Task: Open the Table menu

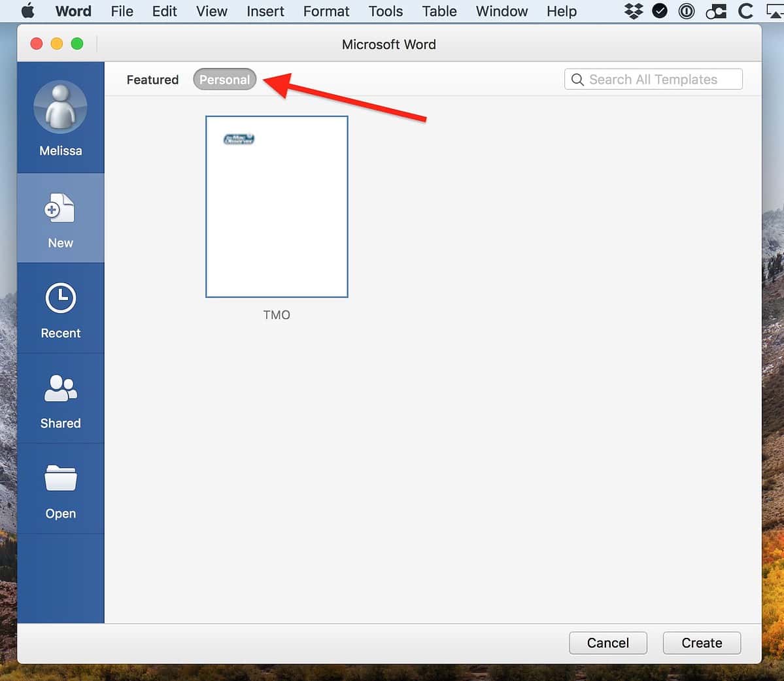Action: tap(439, 11)
